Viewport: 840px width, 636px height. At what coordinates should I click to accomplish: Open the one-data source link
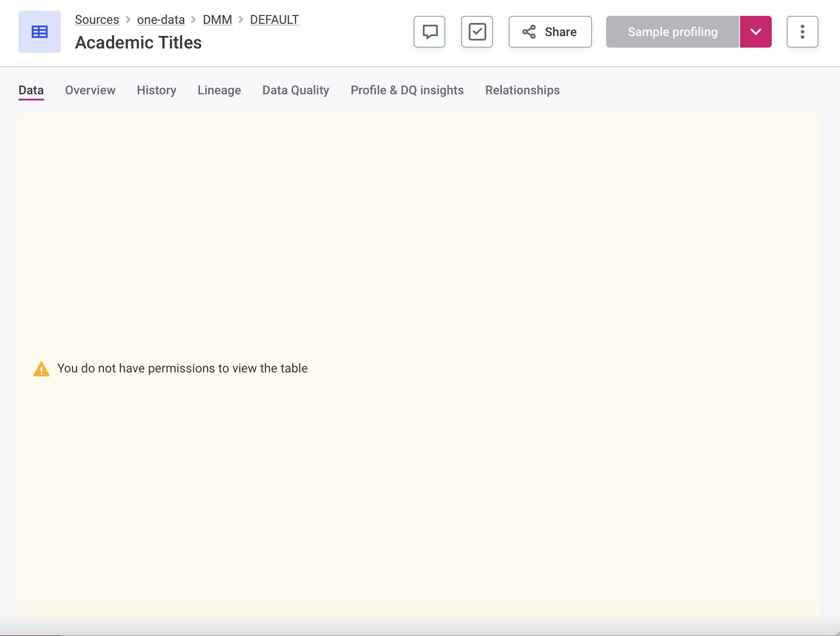(160, 19)
